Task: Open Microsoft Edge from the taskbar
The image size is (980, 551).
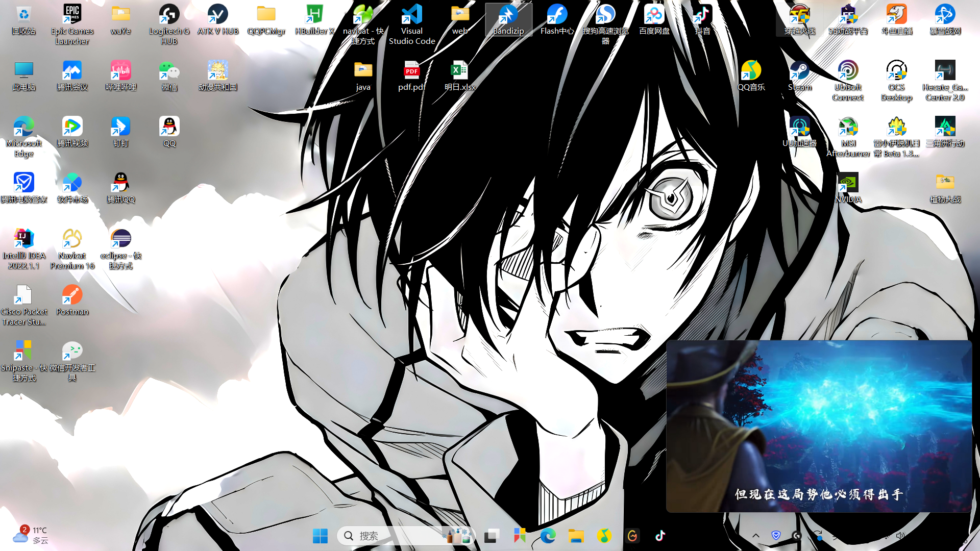Action: coord(548,536)
